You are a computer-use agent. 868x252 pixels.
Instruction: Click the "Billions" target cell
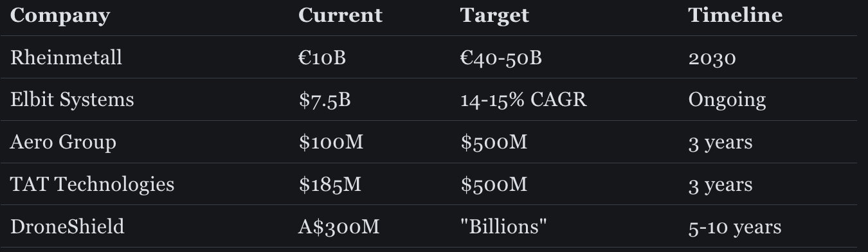point(503,227)
